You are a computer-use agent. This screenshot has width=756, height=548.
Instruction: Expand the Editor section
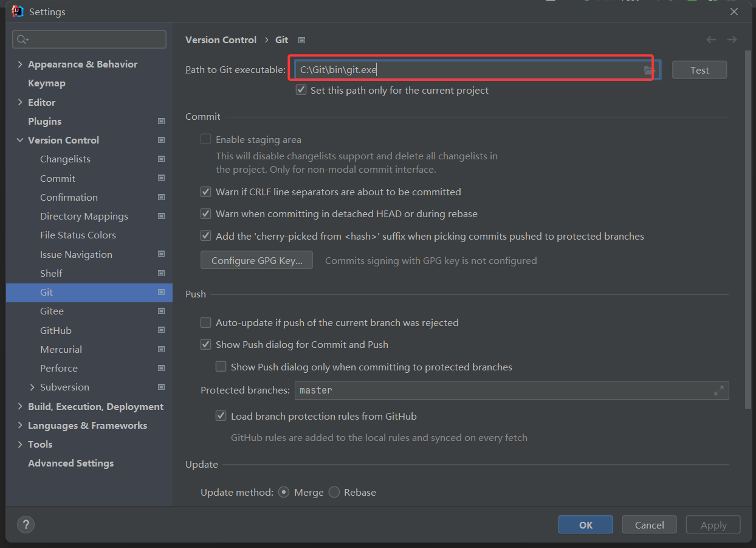click(20, 102)
